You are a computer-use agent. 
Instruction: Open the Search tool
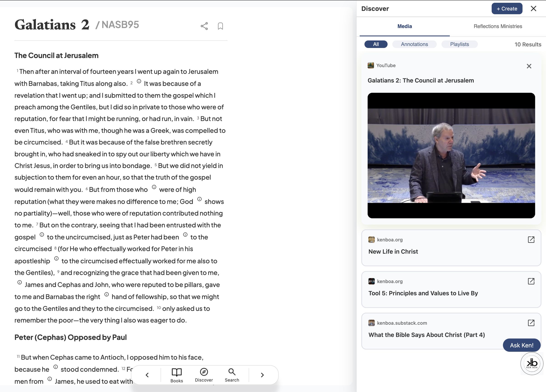[232, 375]
